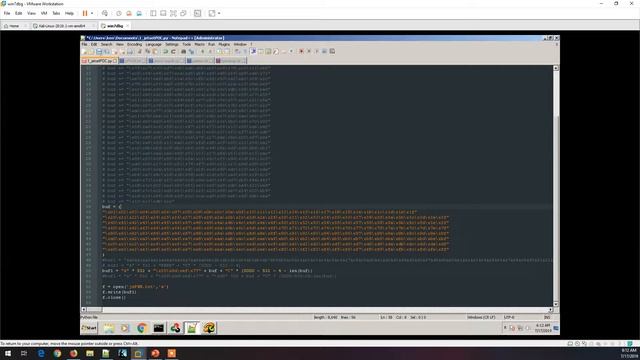The height and width of the screenshot is (360, 640).
Task: Click the Save All icon in Notepad++ toolbar
Action: [x=107, y=51]
